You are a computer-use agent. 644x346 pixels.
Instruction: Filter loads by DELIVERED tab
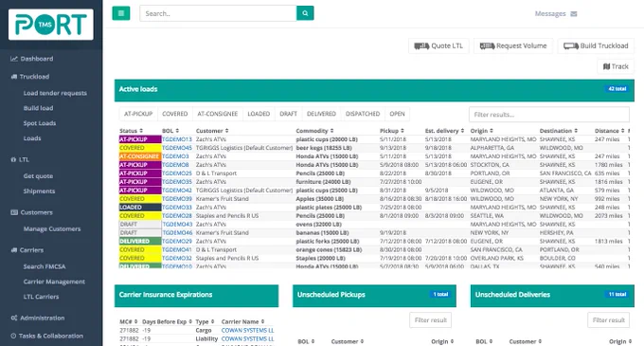click(x=321, y=114)
